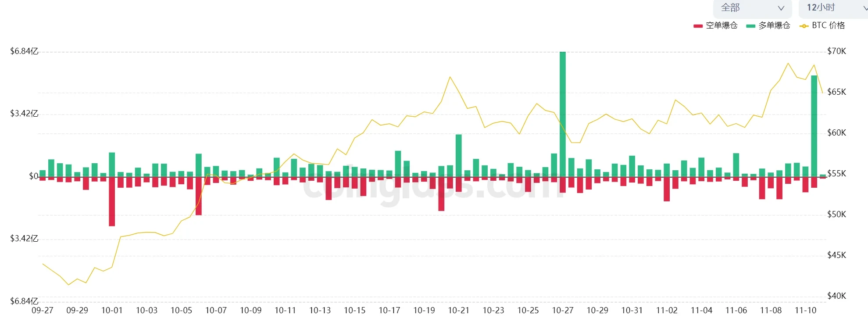Viewport: 868px width, 322px height.
Task: Open the 全部 dropdown
Action: pos(752,8)
